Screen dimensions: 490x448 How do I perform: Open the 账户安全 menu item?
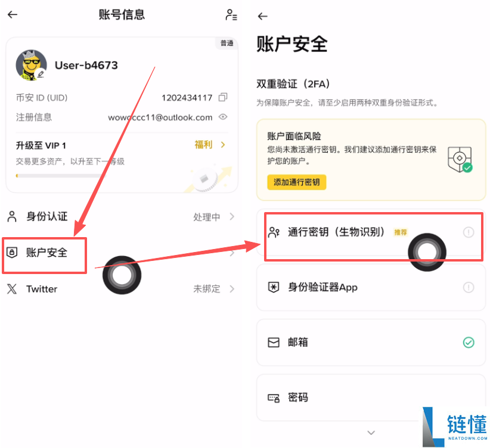[120, 253]
